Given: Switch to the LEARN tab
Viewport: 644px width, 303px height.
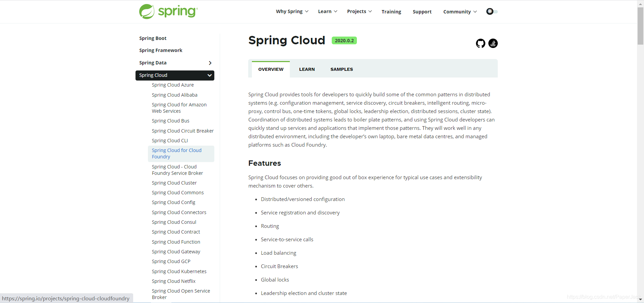Looking at the screenshot, I should tap(307, 69).
